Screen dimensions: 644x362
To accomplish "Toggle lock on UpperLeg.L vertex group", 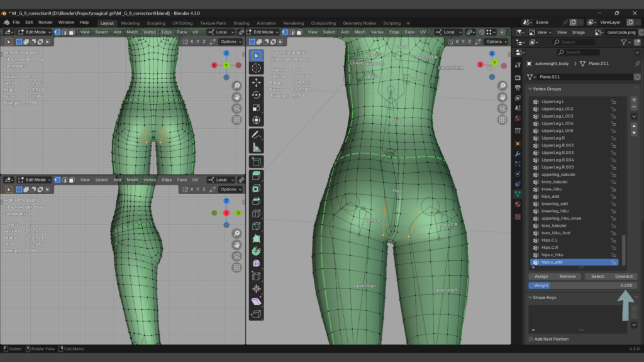I will (613, 101).
